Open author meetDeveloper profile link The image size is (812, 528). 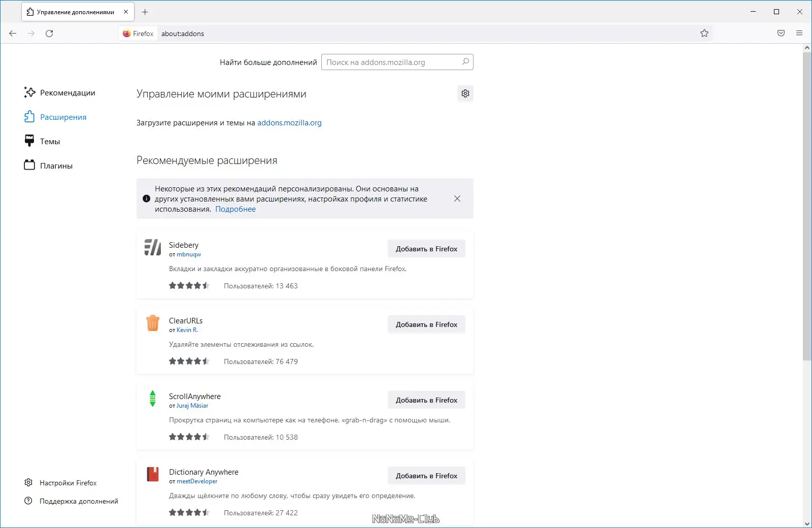[197, 481]
